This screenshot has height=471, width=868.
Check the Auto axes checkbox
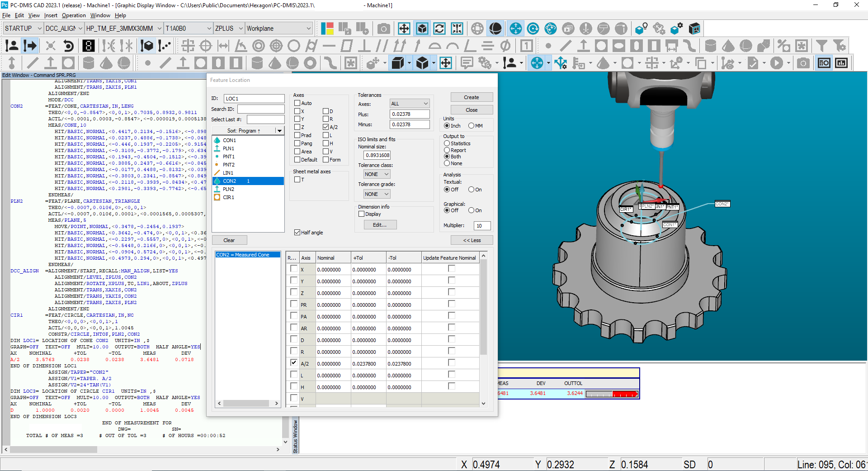coord(297,103)
